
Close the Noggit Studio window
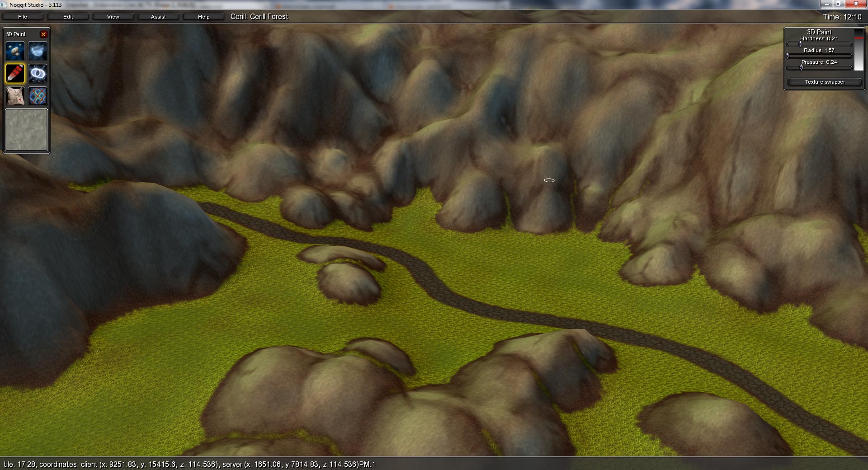coord(856,4)
